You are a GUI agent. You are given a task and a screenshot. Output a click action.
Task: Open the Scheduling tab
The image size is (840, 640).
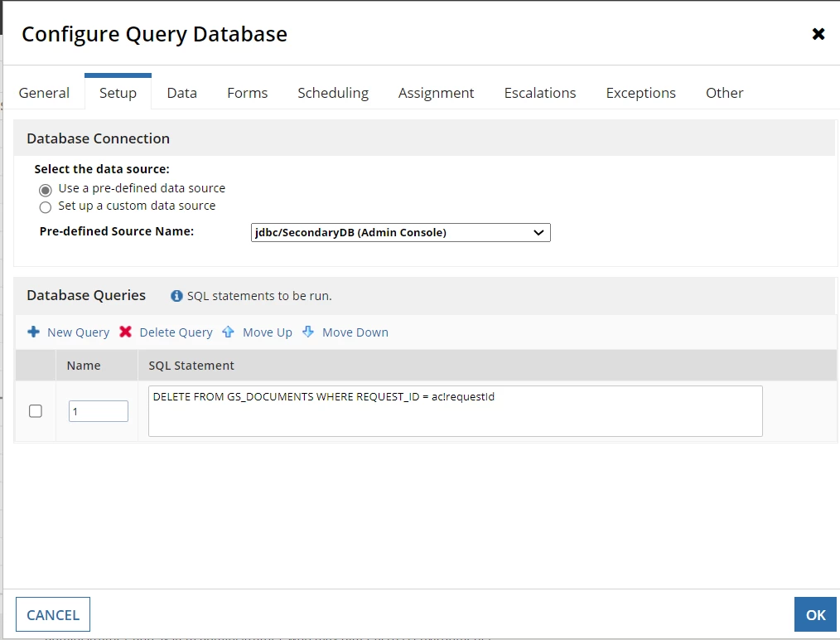333,93
